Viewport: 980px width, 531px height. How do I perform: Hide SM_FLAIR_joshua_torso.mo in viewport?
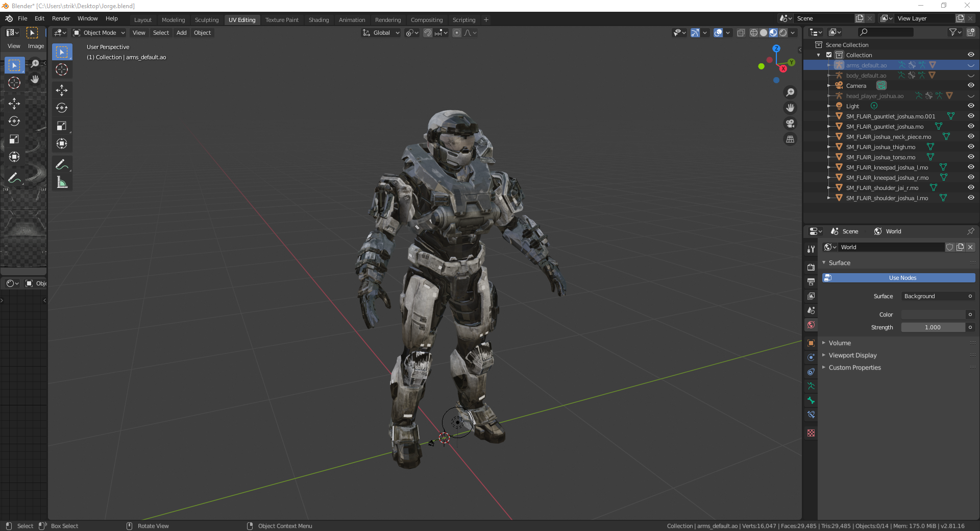coord(971,157)
